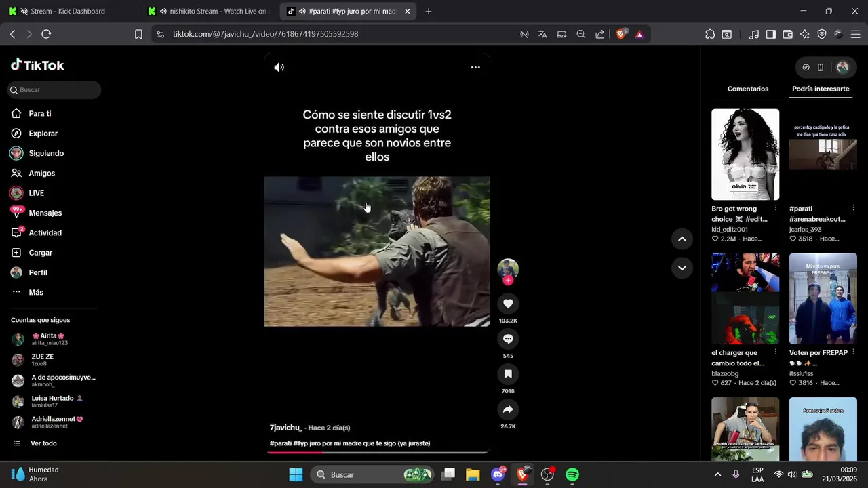868x488 pixels.
Task: Open comments via the speech bubble icon
Action: [508, 338]
